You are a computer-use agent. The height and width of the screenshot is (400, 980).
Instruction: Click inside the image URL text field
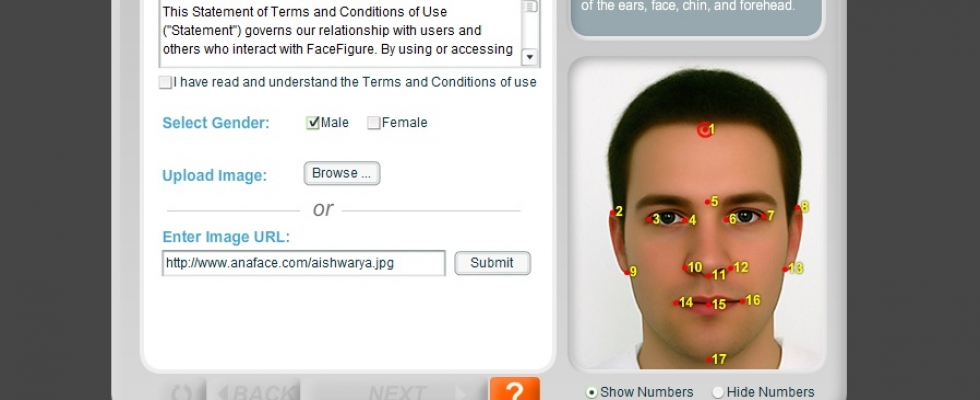[304, 263]
